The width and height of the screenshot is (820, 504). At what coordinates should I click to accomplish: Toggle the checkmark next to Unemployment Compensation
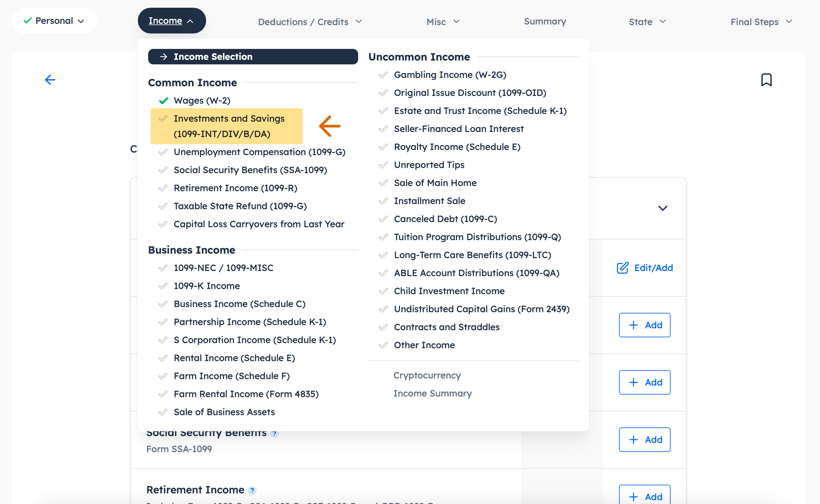click(163, 152)
